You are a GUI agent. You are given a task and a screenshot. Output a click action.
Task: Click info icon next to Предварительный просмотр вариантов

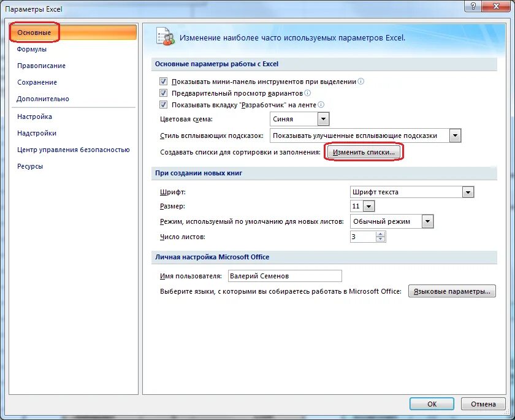pos(307,93)
